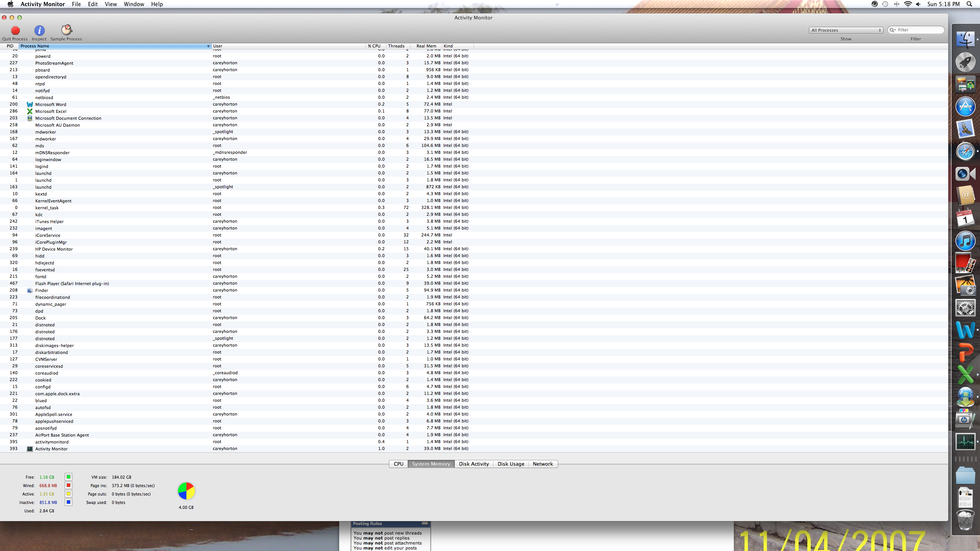Open the Inspect info icon
The height and width of the screenshot is (551, 980).
coord(39,30)
